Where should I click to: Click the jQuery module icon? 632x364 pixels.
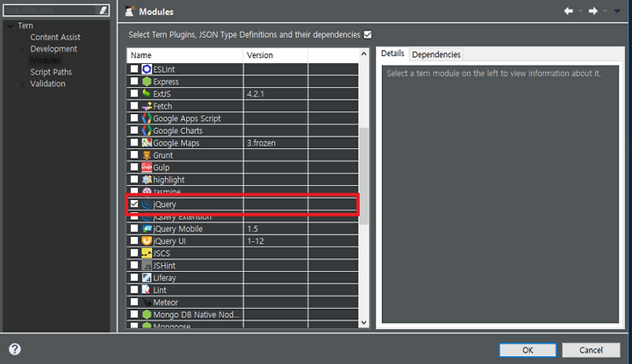[147, 204]
